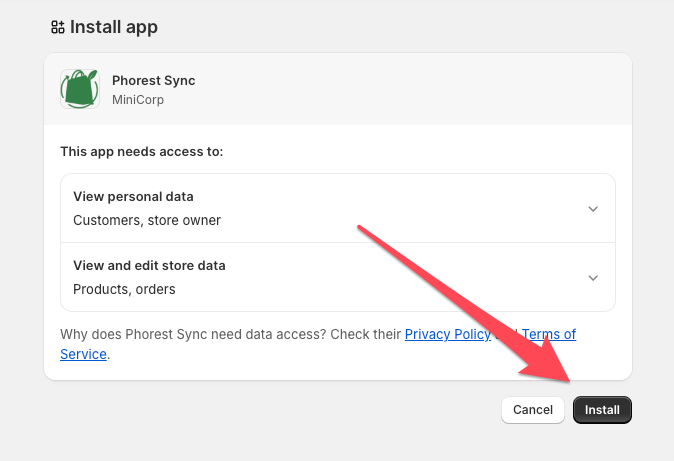The width and height of the screenshot is (674, 461).
Task: Click the This app needs access to label
Action: click(x=141, y=151)
